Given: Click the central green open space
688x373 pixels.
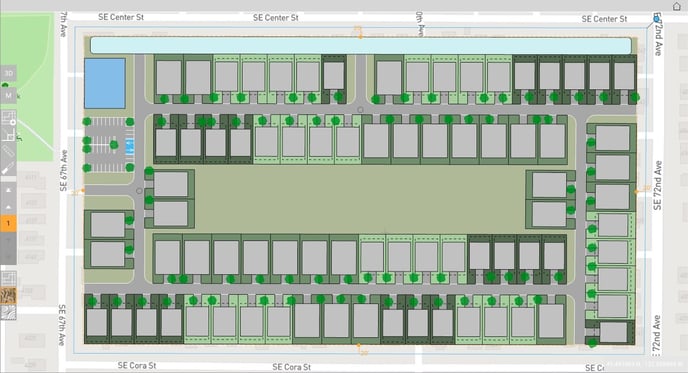Looking at the screenshot, I should 360,199.
